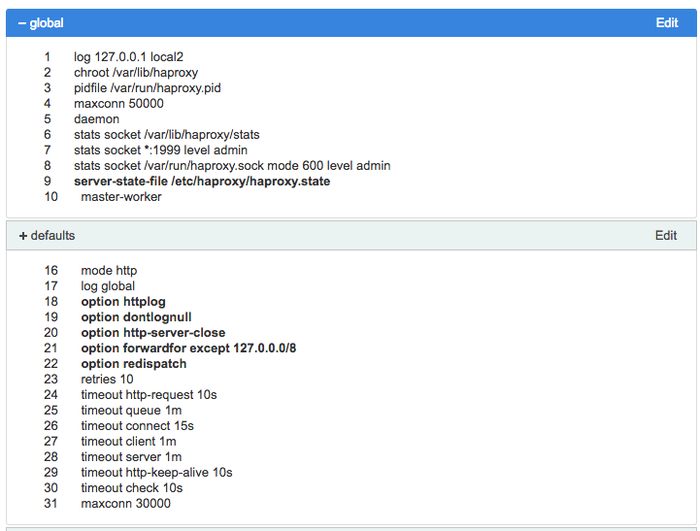700x531 pixels.
Task: Select the 'master-worker' line
Action: [121, 197]
